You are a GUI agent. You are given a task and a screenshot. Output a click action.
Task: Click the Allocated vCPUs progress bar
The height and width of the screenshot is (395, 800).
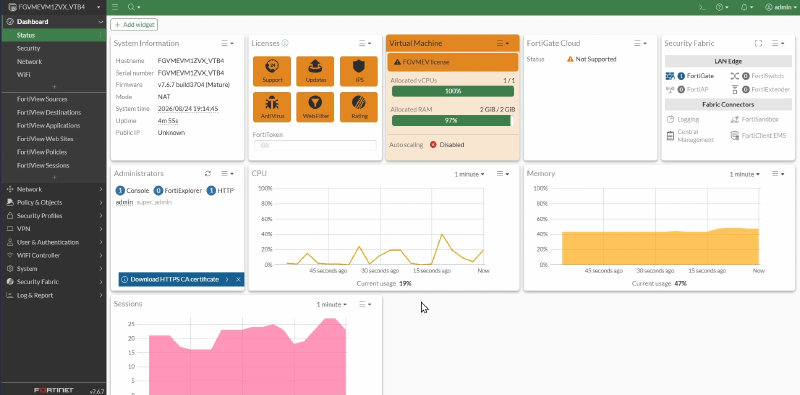(x=453, y=91)
